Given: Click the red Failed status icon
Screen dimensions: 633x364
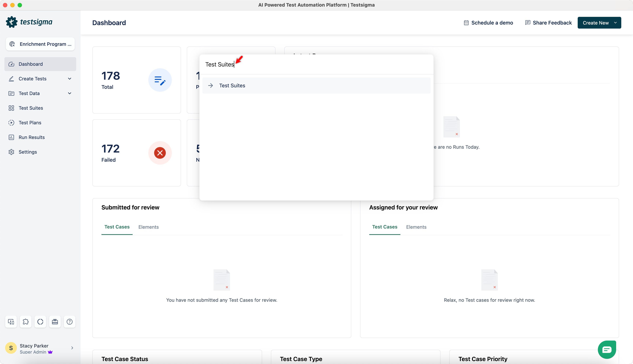Looking at the screenshot, I should pyautogui.click(x=160, y=153).
